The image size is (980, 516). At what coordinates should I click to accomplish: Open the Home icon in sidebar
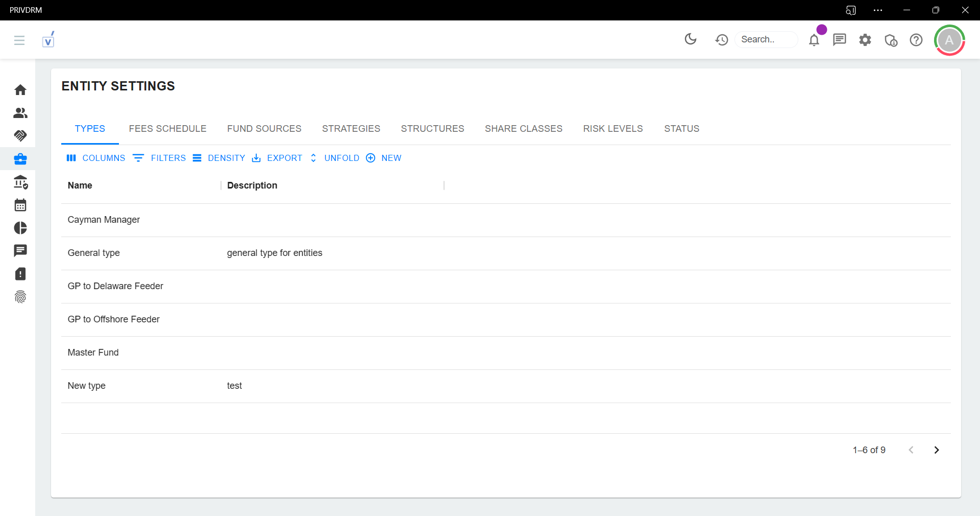(x=20, y=90)
